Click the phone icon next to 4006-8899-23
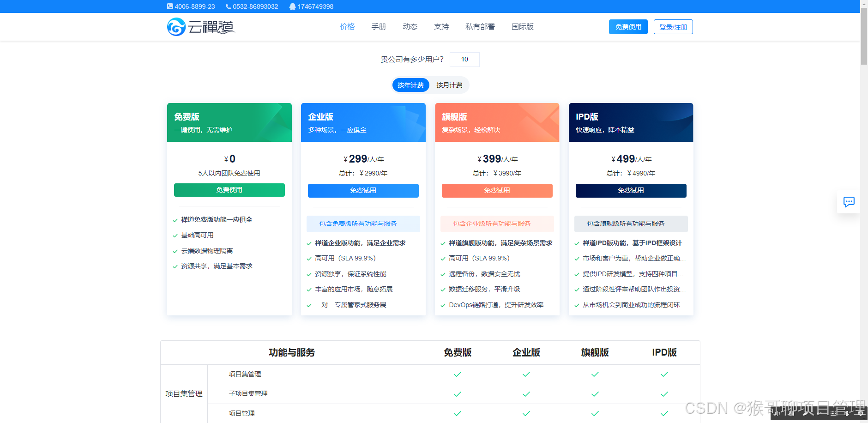The height and width of the screenshot is (423, 868). click(170, 6)
